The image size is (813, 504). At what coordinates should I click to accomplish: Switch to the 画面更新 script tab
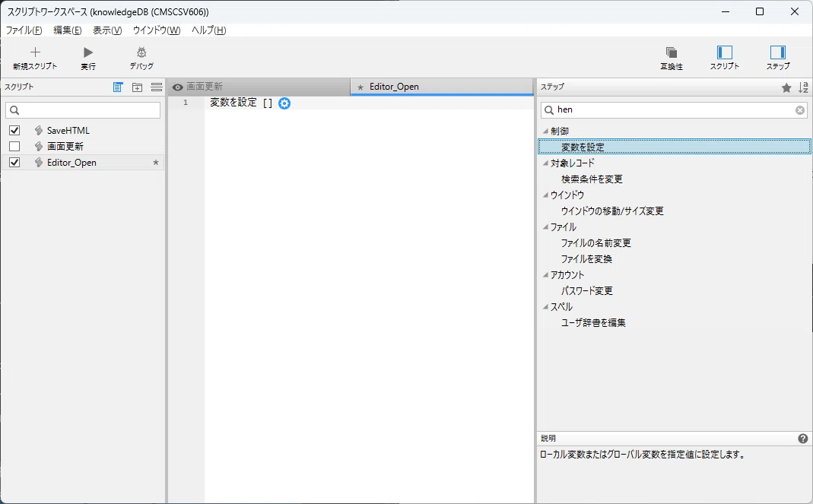[259, 87]
